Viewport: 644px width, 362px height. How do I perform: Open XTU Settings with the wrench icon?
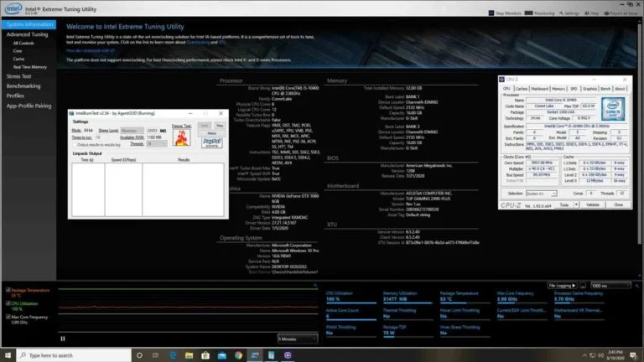click(x=569, y=13)
